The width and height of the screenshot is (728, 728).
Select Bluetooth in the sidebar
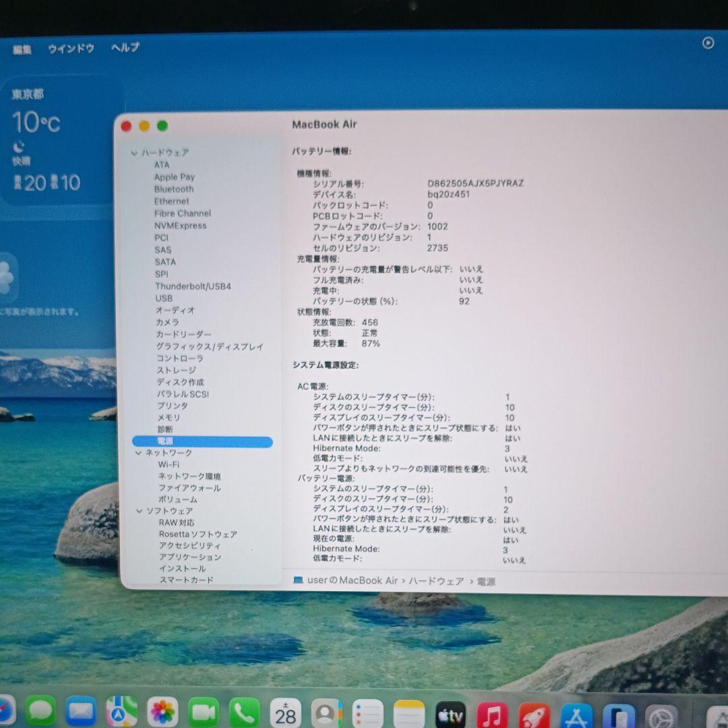(174, 189)
